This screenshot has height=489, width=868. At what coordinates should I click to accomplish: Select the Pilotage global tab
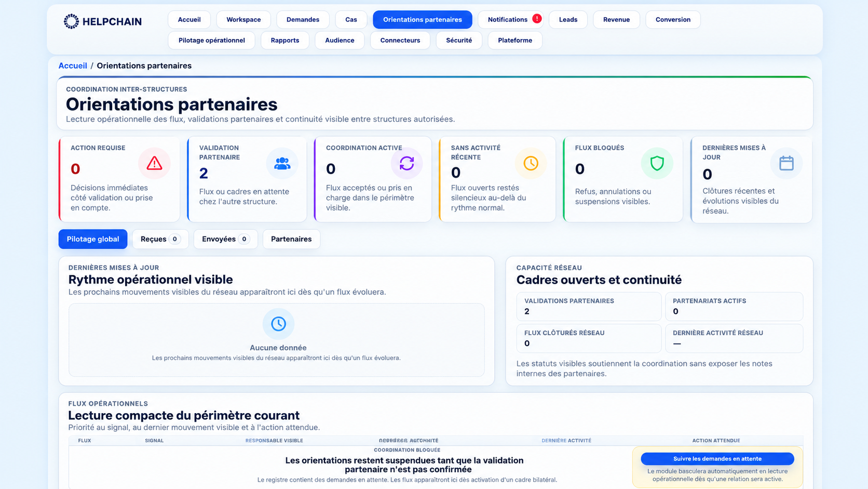pyautogui.click(x=93, y=239)
